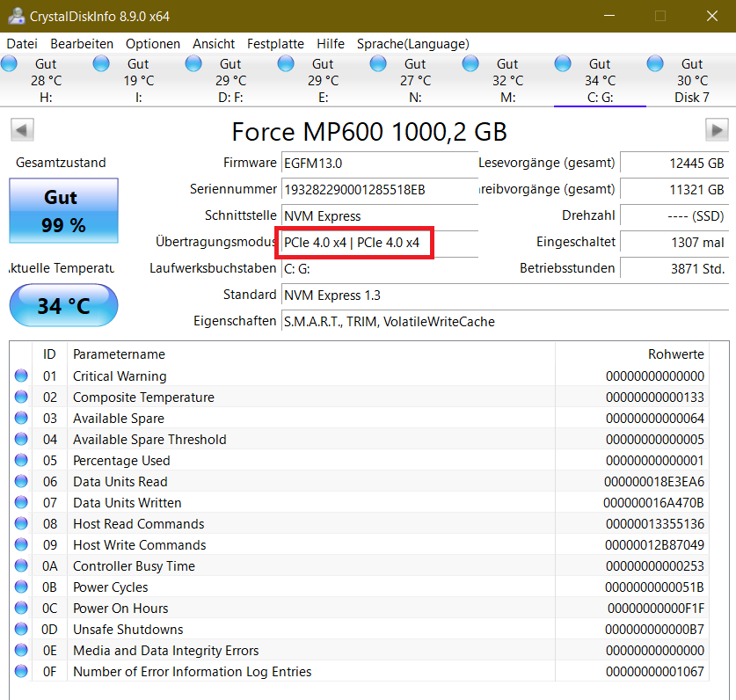Click the Laufwerksbuchstaben C: G: field

tap(380, 269)
